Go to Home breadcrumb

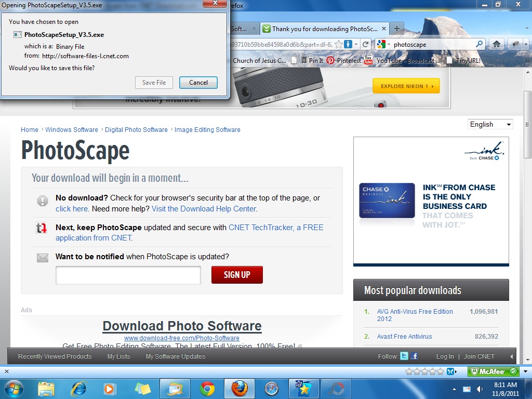coord(30,129)
